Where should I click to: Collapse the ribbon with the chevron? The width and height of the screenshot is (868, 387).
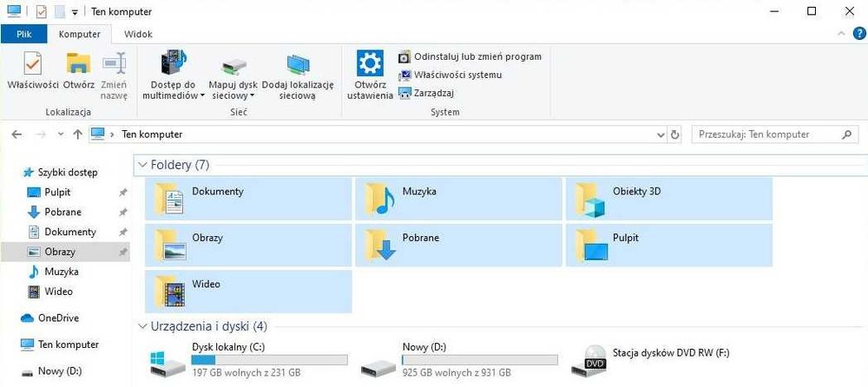pos(841,35)
